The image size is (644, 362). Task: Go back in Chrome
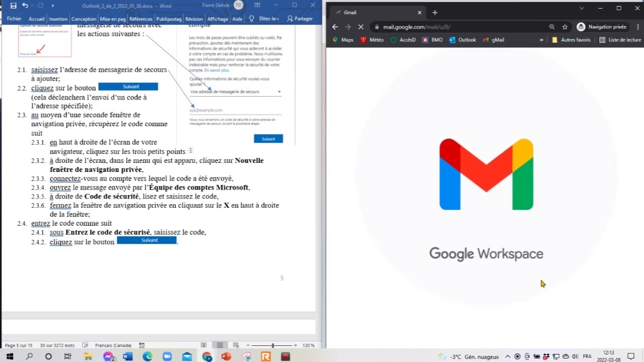[336, 27]
